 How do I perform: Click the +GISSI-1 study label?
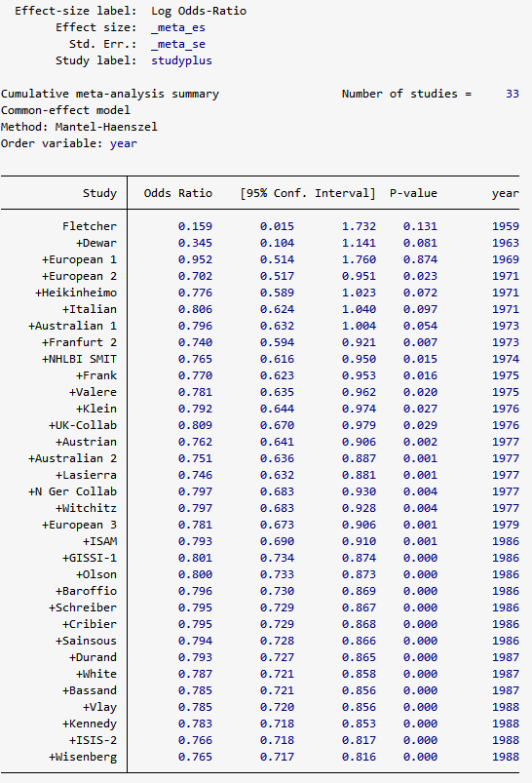tap(90, 558)
